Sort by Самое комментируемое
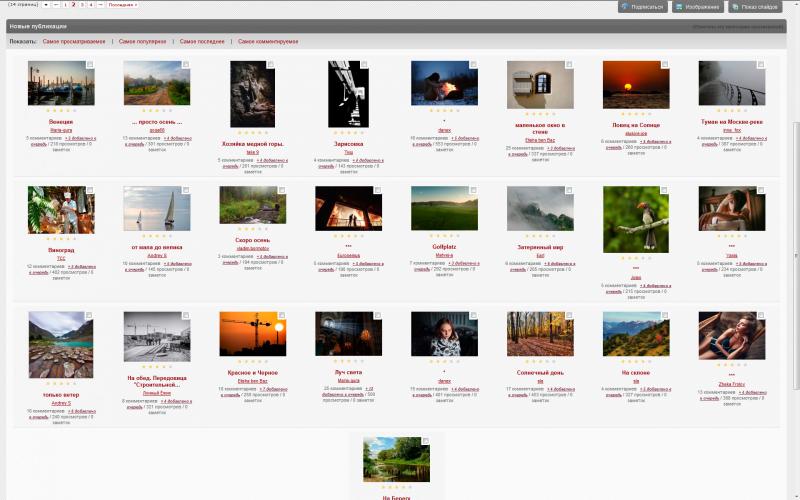Viewport: 800px width, 500px height. pos(268,41)
